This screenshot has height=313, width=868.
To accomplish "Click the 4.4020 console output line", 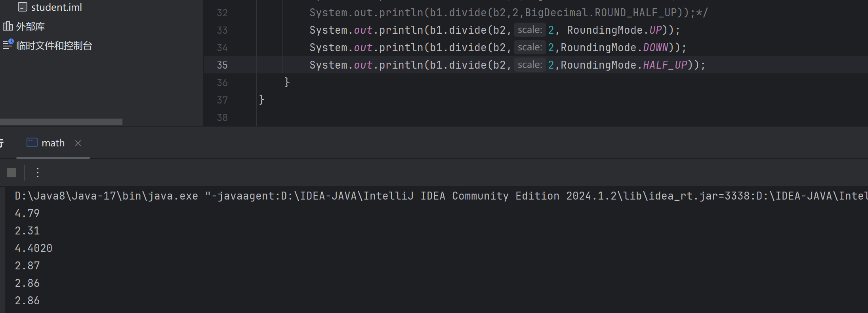I will click(x=34, y=248).
